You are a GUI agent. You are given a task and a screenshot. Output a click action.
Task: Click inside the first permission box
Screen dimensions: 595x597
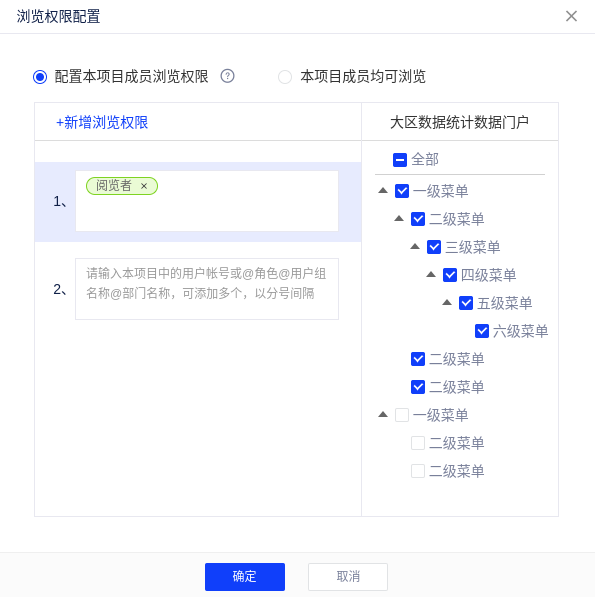pos(207,201)
